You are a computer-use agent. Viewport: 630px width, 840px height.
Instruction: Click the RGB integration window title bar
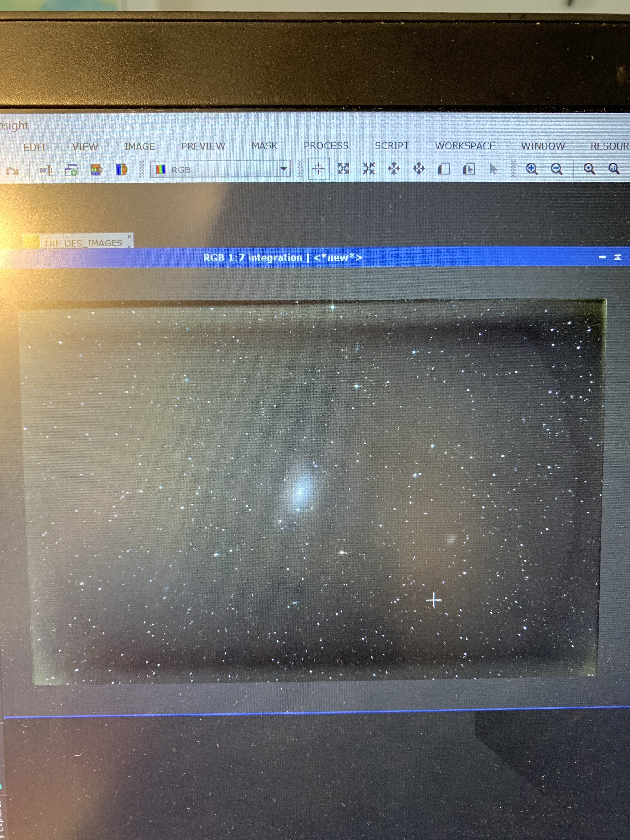click(282, 258)
